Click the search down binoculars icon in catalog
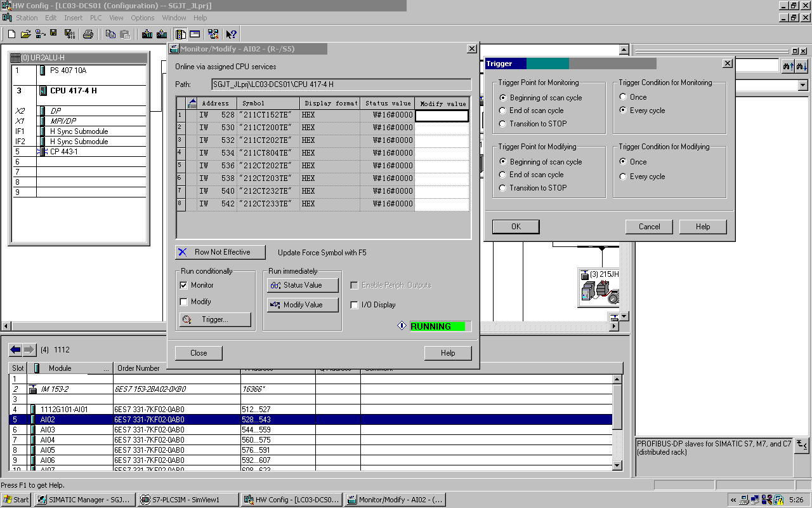812x508 pixels. pos(802,65)
